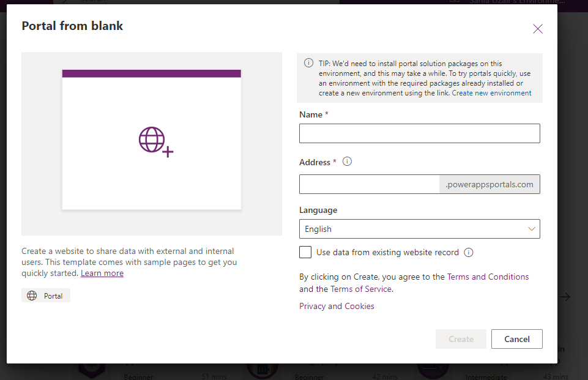Click the TIP information icon
The width and height of the screenshot is (588, 380).
pos(308,63)
